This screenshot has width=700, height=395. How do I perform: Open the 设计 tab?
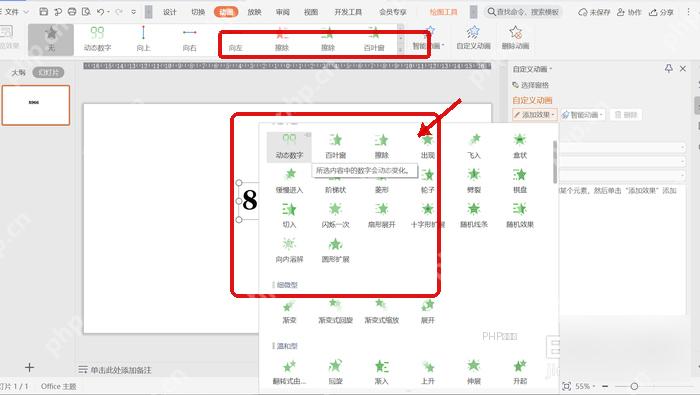coord(170,12)
